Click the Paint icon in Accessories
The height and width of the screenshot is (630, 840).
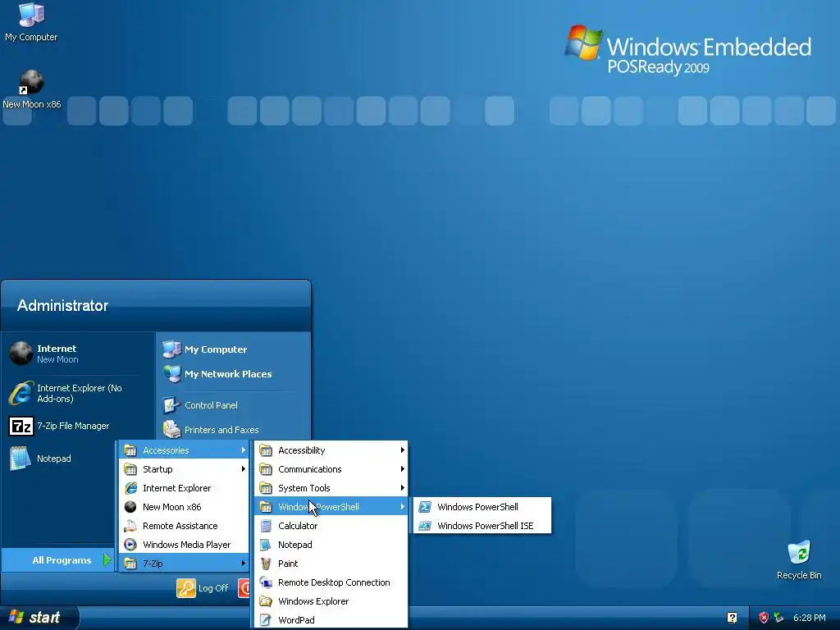point(266,564)
